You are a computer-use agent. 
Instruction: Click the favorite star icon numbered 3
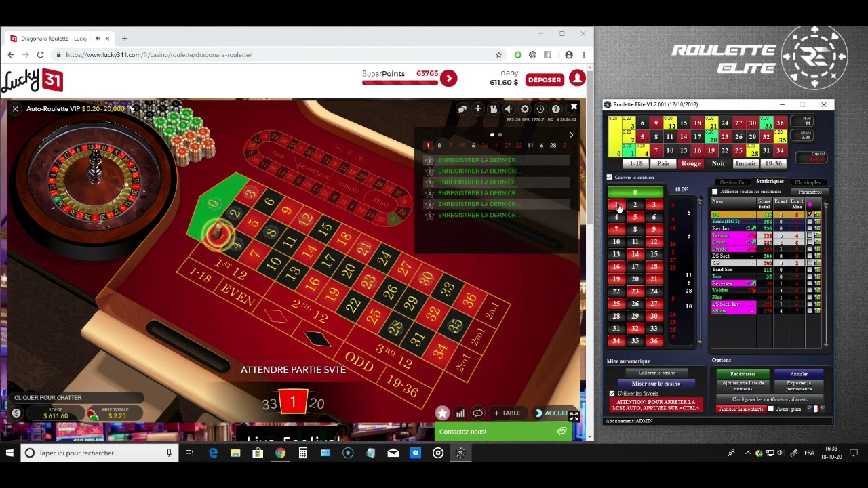[429, 182]
